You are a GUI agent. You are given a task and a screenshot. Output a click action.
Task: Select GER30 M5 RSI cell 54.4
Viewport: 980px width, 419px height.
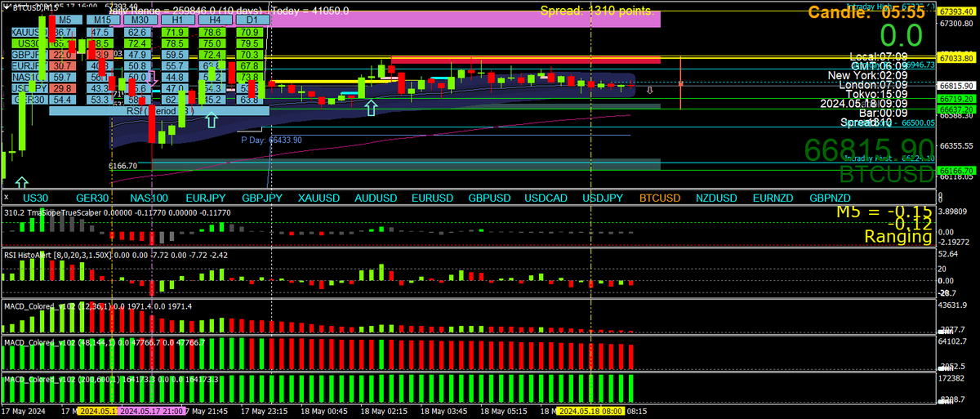point(65,100)
